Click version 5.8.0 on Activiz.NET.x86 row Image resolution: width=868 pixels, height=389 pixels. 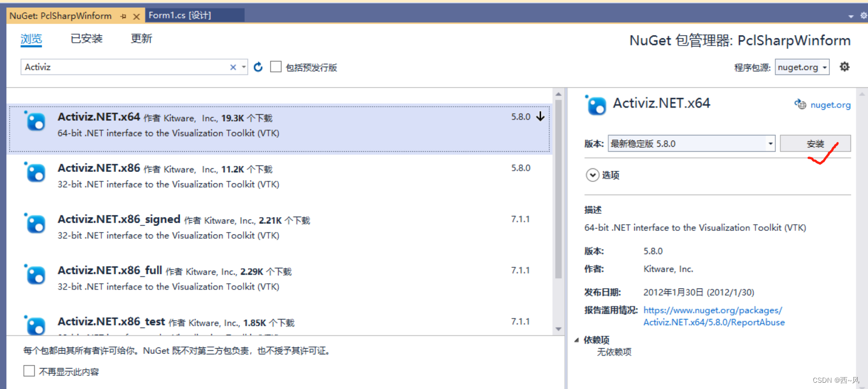(x=520, y=168)
